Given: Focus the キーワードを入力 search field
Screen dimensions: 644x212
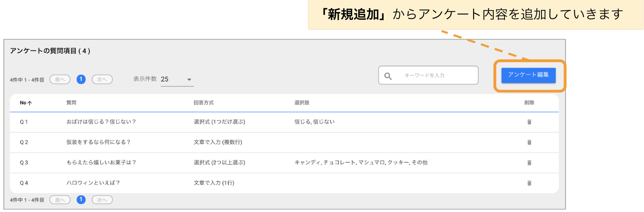Looking at the screenshot, I should (428, 75).
